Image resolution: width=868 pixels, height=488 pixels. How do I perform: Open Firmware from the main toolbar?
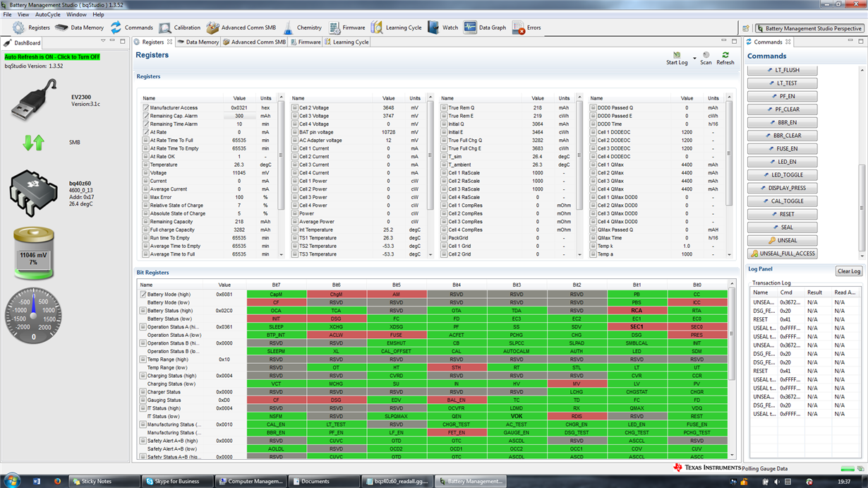pyautogui.click(x=346, y=28)
